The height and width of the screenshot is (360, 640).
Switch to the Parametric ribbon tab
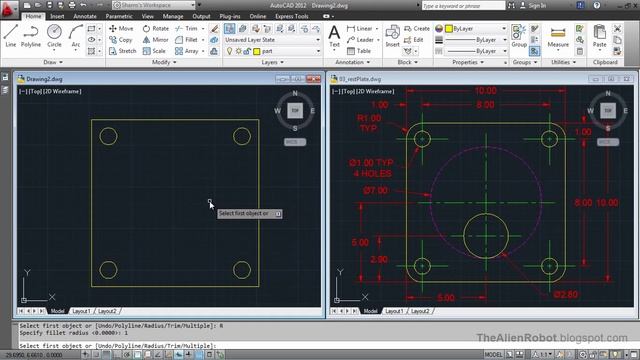tap(119, 16)
